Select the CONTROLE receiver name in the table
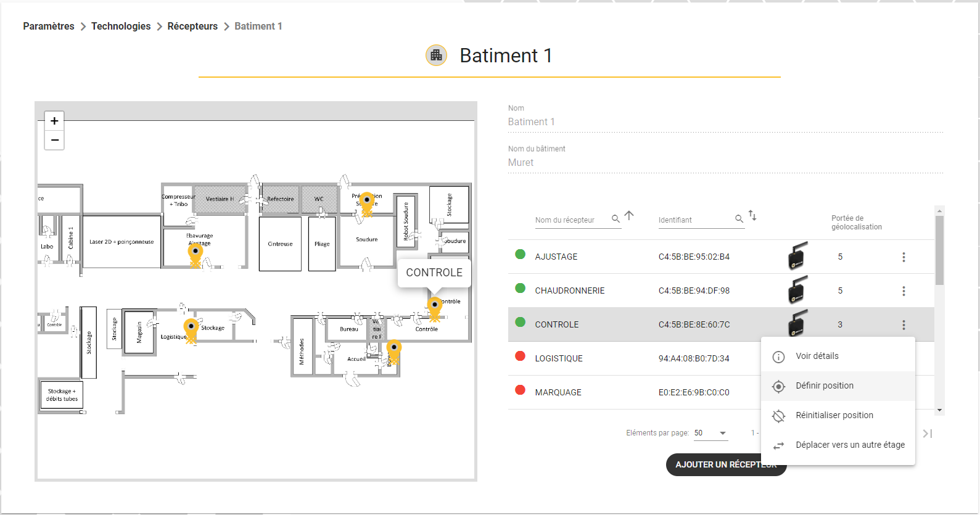This screenshot has width=980, height=515. (x=557, y=324)
